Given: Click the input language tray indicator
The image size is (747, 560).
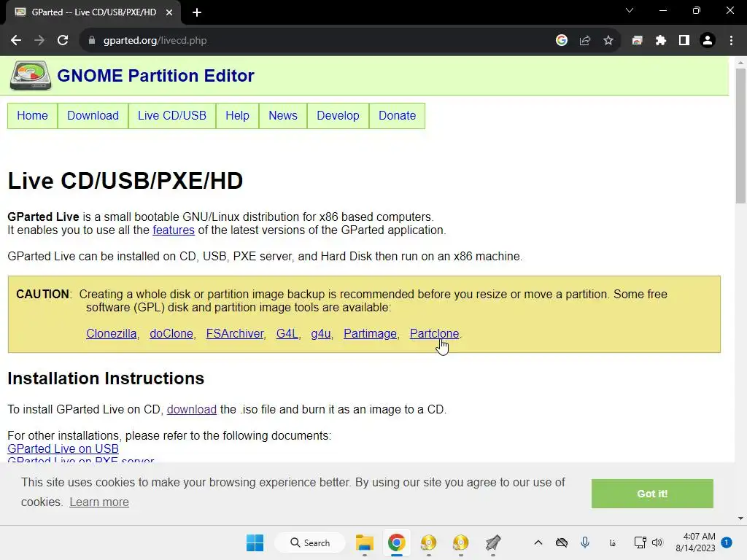Looking at the screenshot, I should [612, 542].
